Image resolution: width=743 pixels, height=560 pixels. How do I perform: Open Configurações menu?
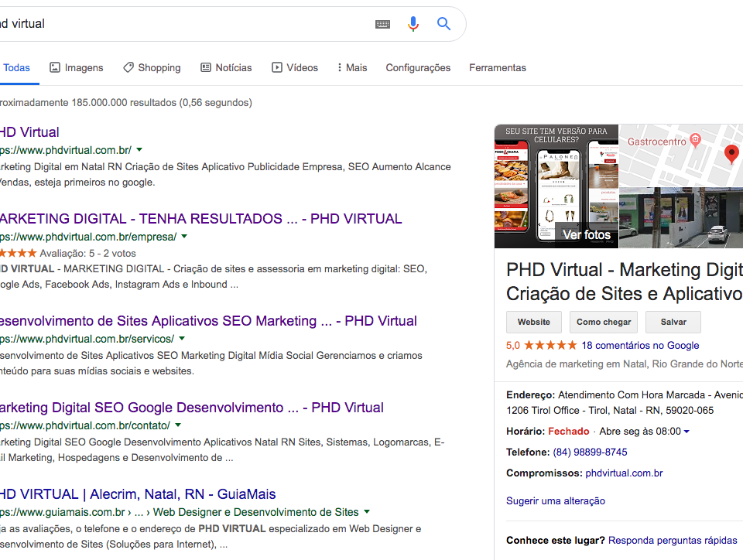click(x=418, y=68)
